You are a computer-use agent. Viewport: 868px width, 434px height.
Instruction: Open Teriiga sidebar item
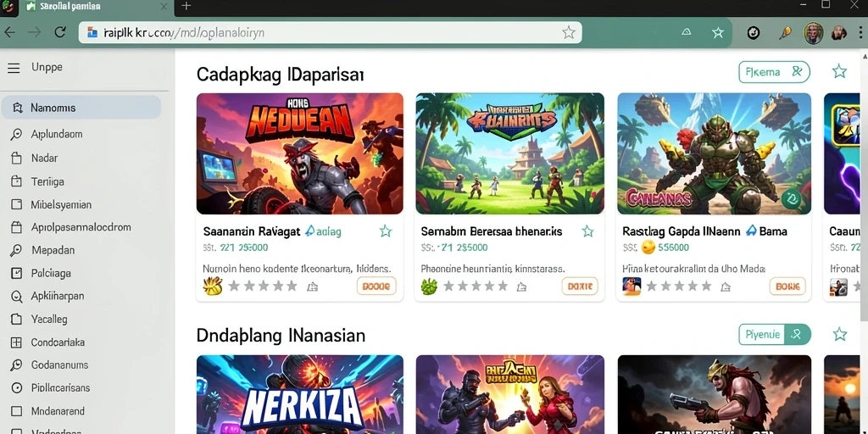tap(47, 181)
